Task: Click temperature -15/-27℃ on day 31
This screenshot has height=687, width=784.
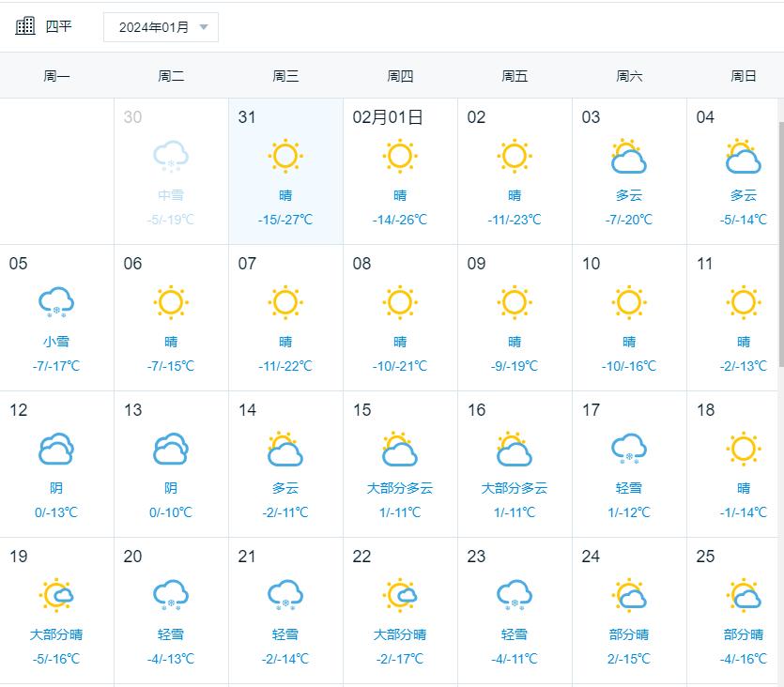Action: pos(285,220)
